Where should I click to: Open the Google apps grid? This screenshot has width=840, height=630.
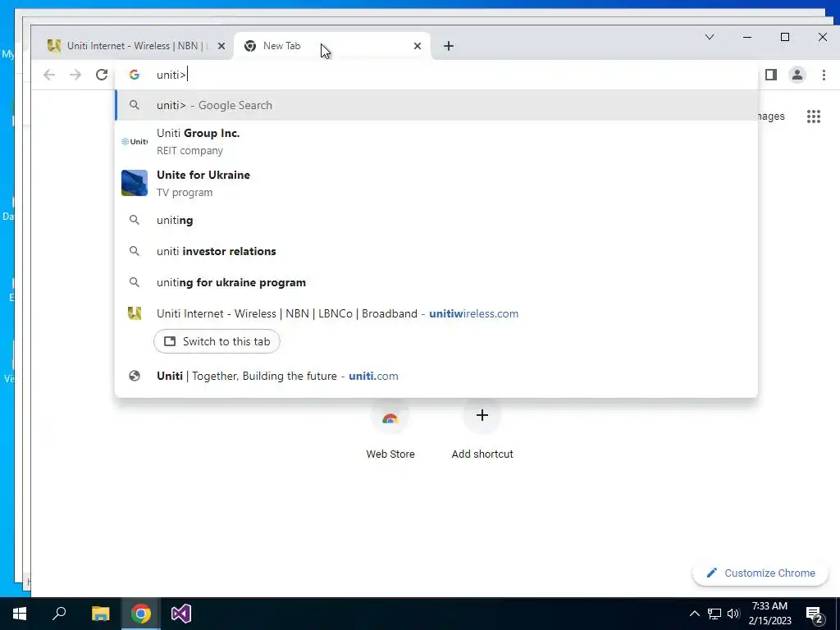(x=814, y=116)
